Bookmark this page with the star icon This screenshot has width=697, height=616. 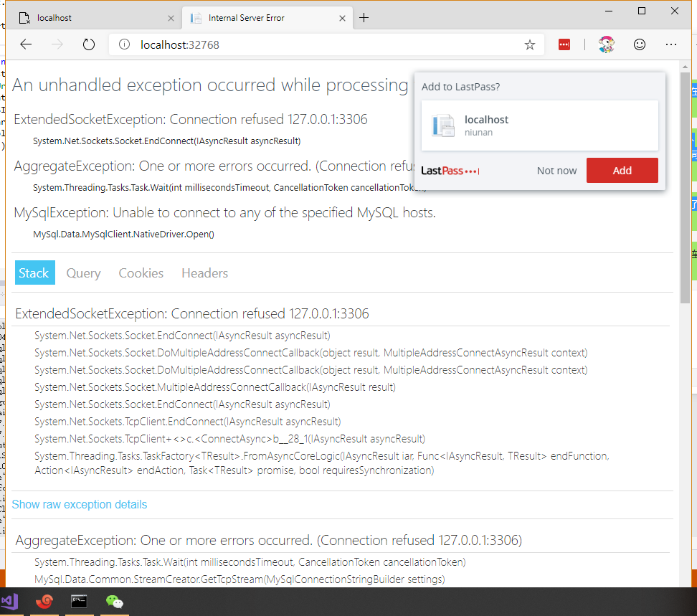click(529, 44)
